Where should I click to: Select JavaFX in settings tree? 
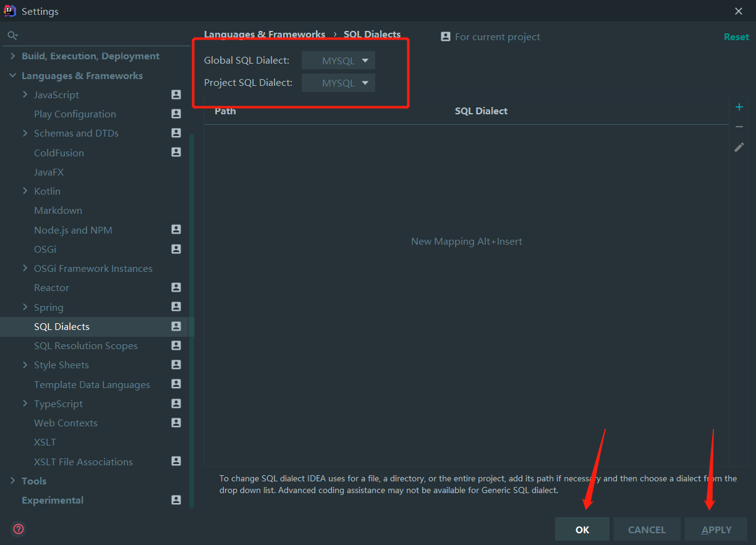pyautogui.click(x=49, y=172)
